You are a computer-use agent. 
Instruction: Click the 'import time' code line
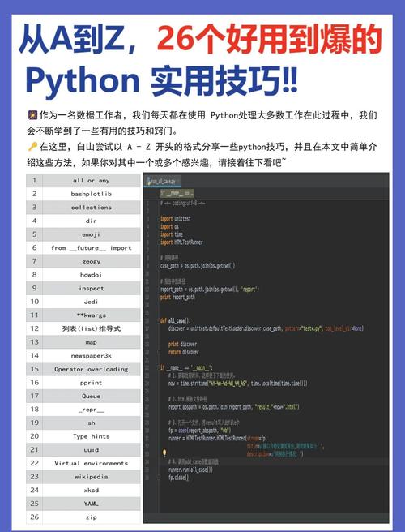click(172, 234)
